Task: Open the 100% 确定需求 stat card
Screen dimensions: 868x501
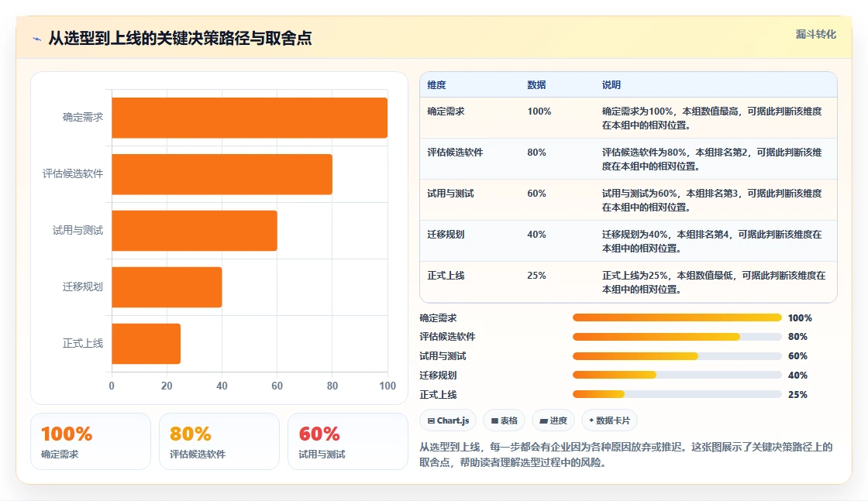Action: coord(91,441)
